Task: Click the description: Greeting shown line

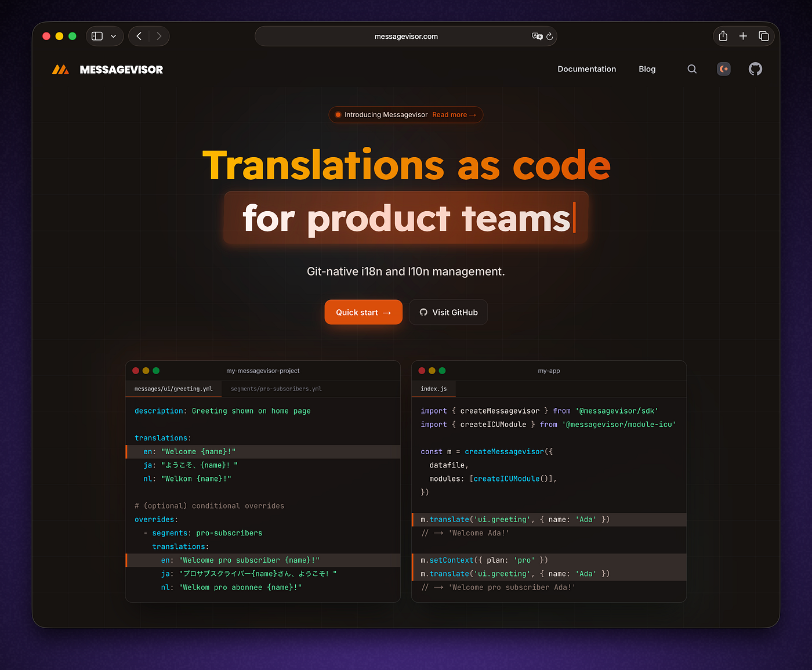Action: coord(223,411)
